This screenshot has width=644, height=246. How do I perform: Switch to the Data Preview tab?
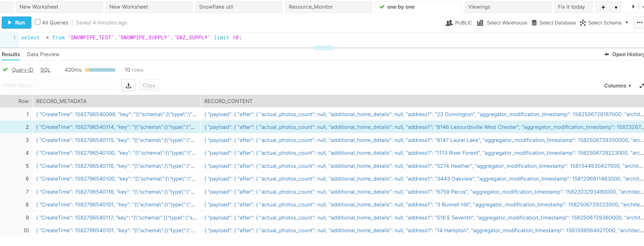[43, 54]
